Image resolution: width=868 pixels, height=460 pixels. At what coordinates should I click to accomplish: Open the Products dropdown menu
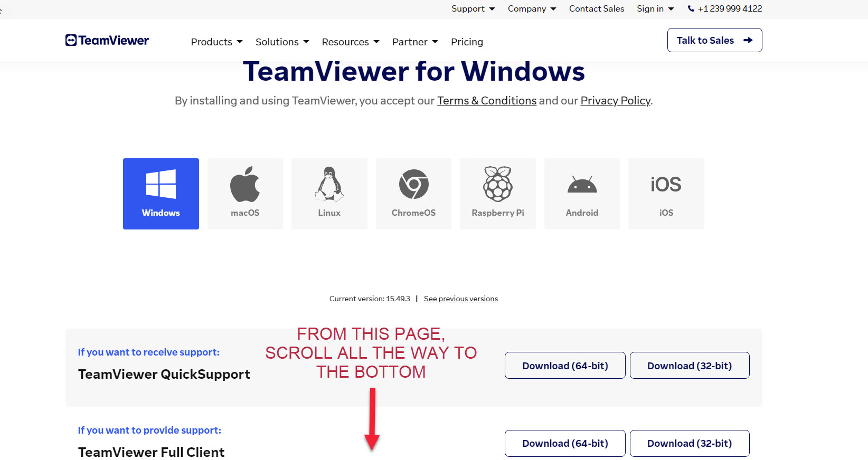click(217, 42)
